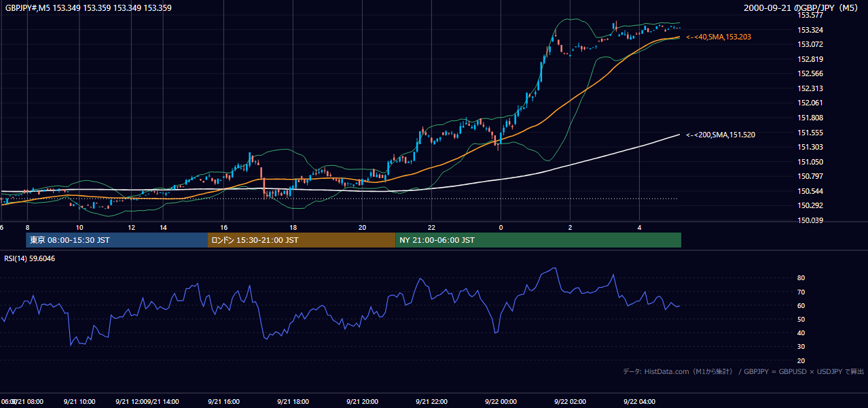Click the 152.313 price axis value
This screenshot has width=868, height=408.
pos(810,88)
